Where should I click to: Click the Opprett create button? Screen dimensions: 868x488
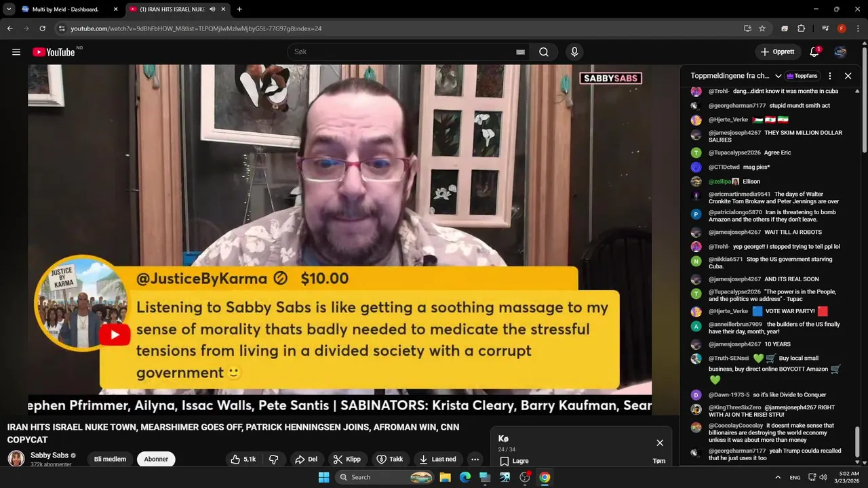click(777, 52)
